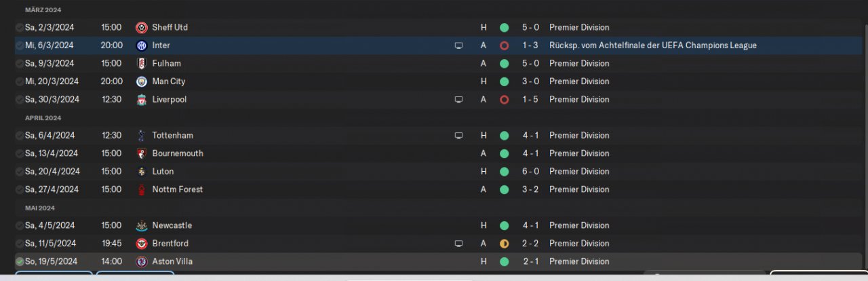Select the Bournemouth fixture date Sa, 13/4/2024
Image resolution: width=868 pixels, height=281 pixels.
tap(52, 153)
